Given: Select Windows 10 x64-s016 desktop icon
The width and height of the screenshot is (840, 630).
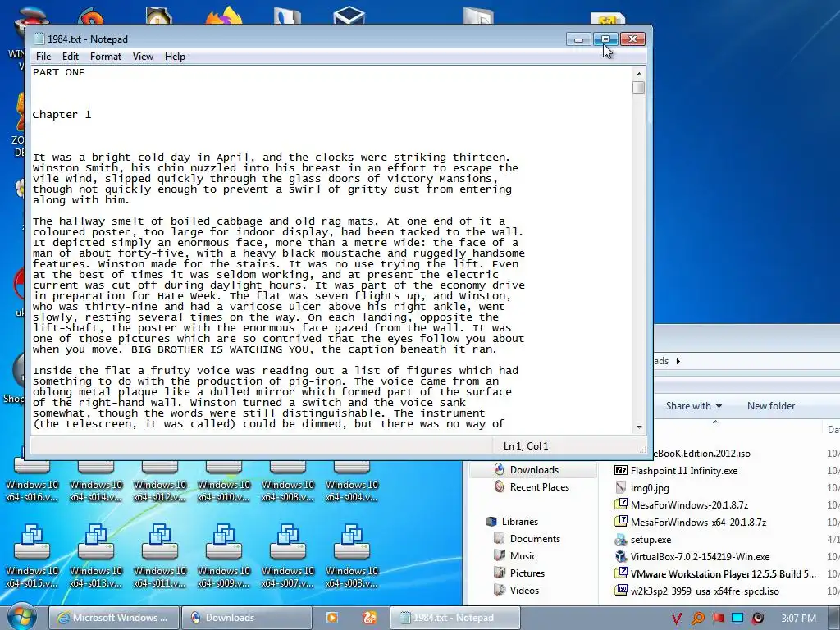Looking at the screenshot, I should [x=32, y=482].
